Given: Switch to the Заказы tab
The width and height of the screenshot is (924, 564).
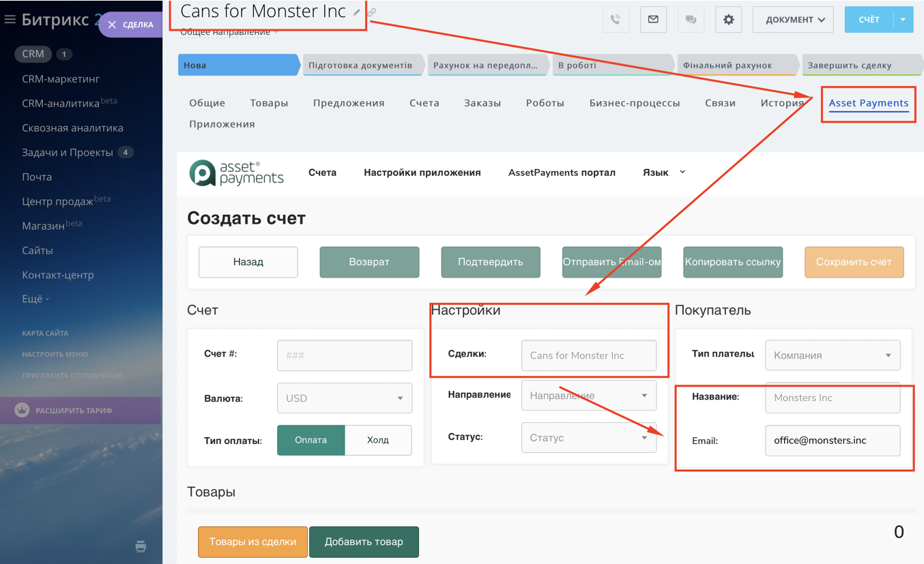Looking at the screenshot, I should click(482, 103).
